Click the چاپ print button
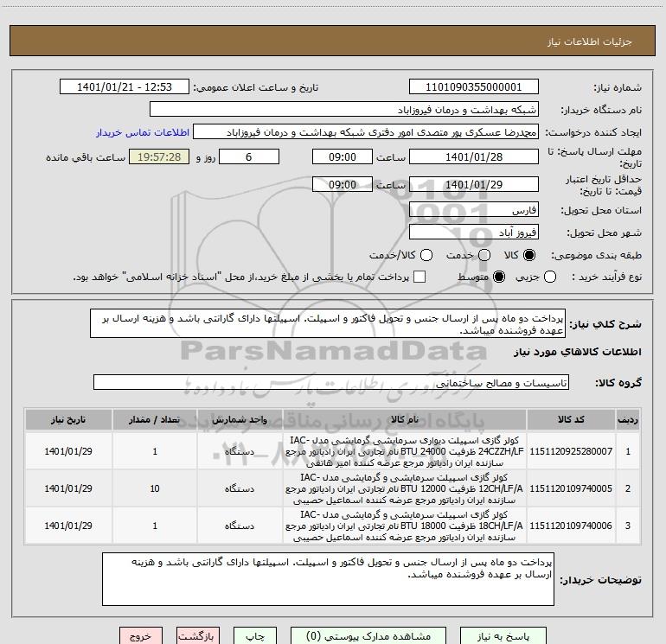Image resolution: width=666 pixels, height=644 pixels. pyautogui.click(x=255, y=636)
